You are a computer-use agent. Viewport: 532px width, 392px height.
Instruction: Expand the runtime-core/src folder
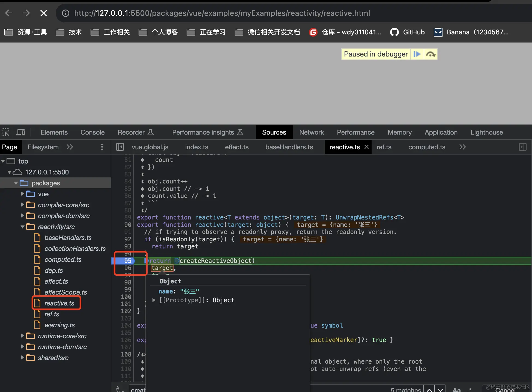(x=23, y=336)
